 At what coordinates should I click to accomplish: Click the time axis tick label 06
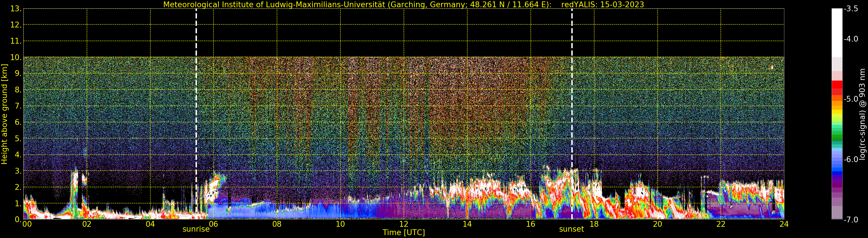pyautogui.click(x=213, y=224)
